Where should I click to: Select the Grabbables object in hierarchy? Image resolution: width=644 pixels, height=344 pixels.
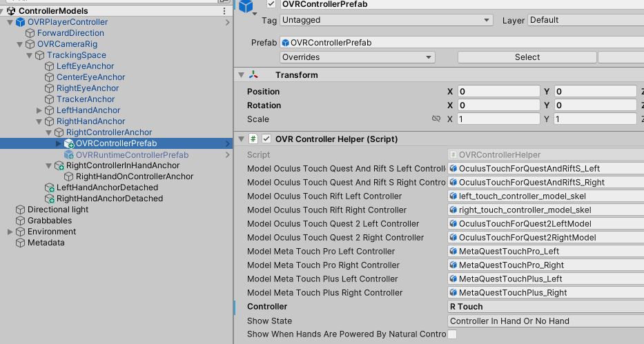[116, 221]
